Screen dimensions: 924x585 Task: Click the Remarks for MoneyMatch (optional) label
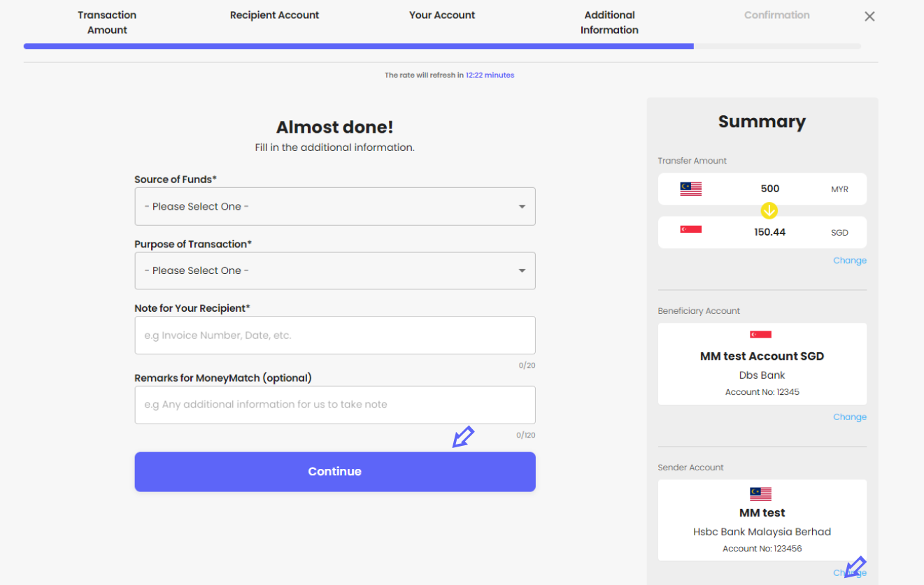223,378
